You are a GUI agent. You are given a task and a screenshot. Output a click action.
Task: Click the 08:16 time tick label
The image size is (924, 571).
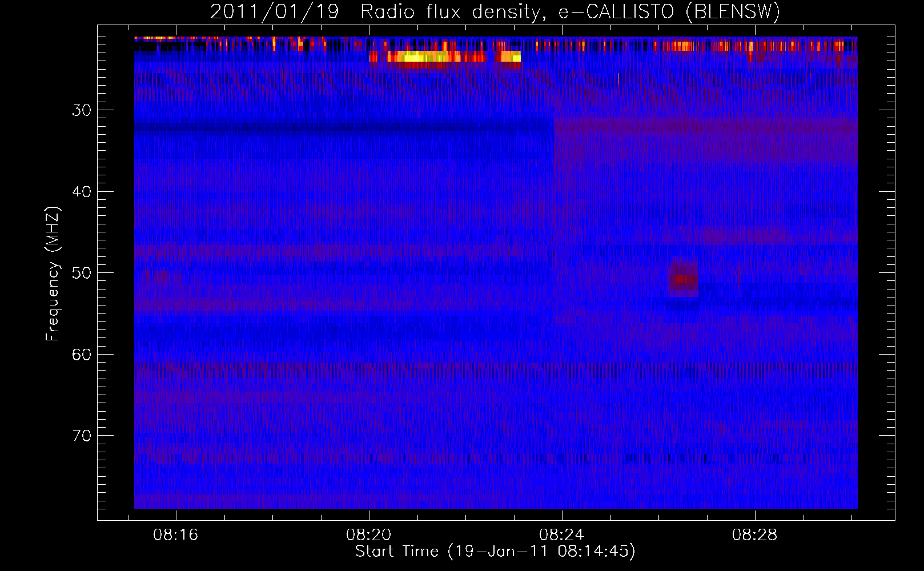[175, 535]
